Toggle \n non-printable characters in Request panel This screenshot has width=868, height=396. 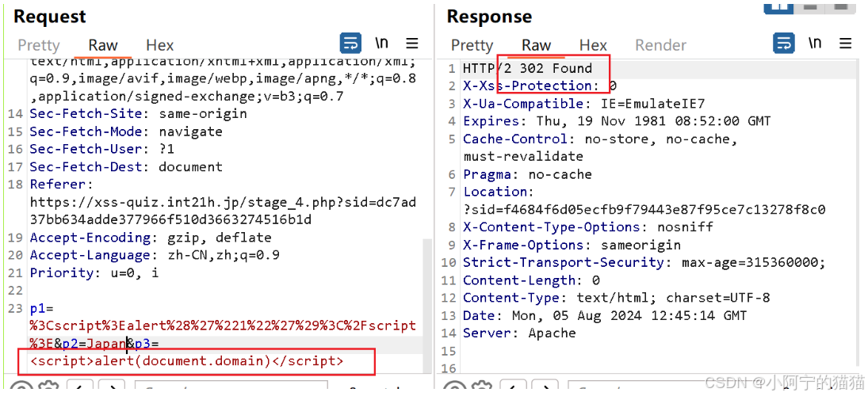381,43
